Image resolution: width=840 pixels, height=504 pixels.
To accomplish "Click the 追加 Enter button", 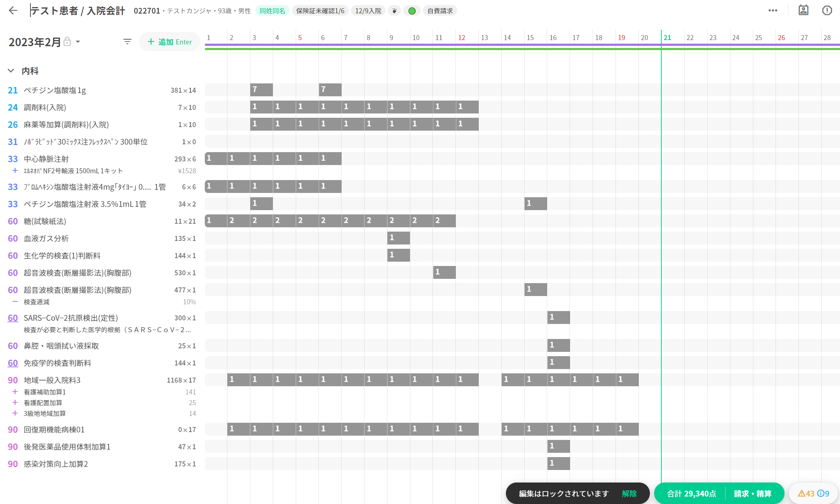I will 170,42.
